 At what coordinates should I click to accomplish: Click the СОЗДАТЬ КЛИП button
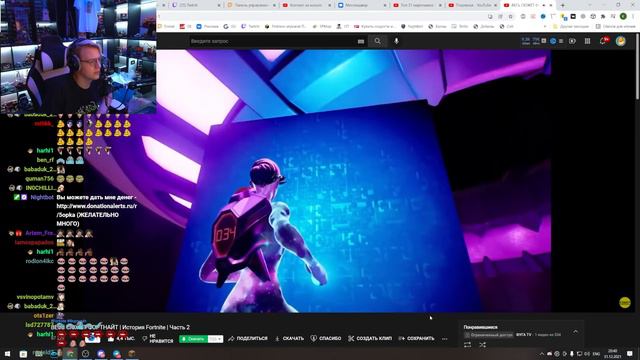coord(370,338)
